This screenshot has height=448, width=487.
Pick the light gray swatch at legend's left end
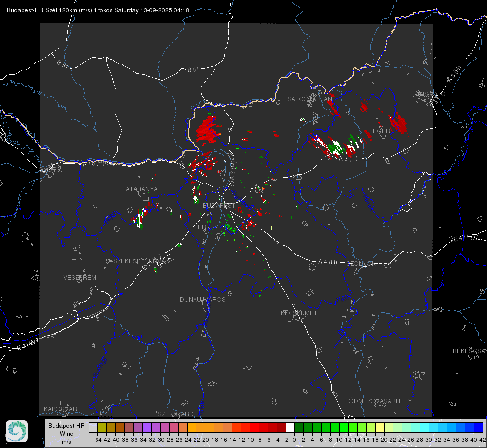coord(93,427)
